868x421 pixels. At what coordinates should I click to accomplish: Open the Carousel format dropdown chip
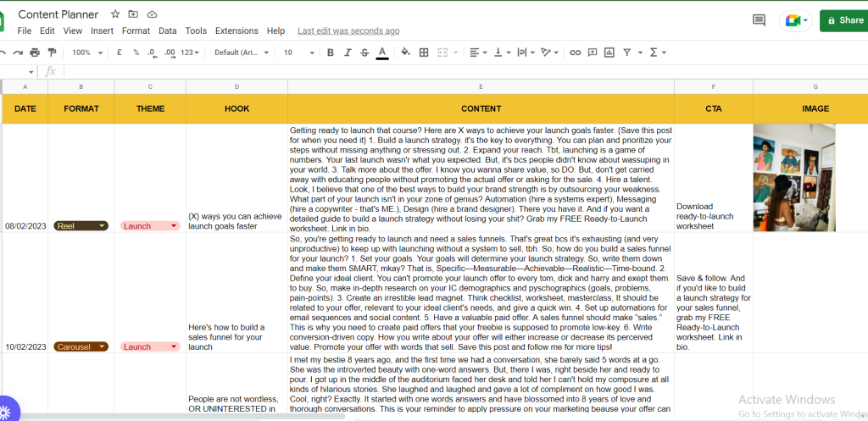(81, 346)
